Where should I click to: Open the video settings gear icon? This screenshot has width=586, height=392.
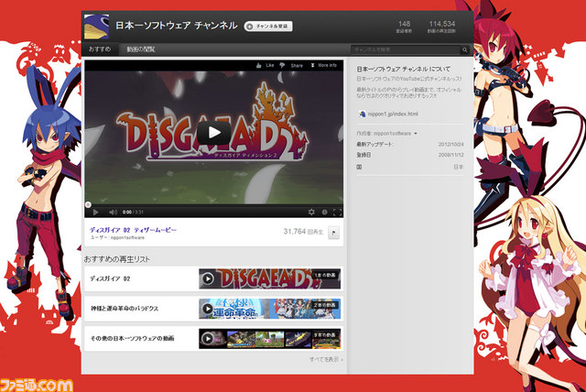311,212
